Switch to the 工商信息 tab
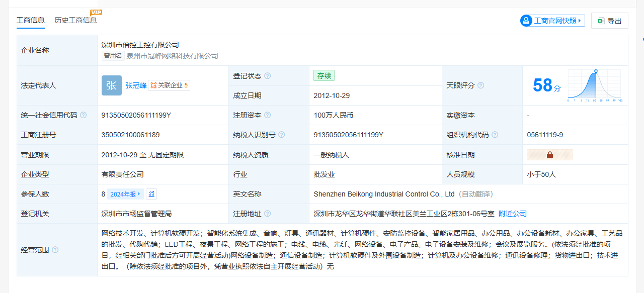Image resolution: width=644 pixels, height=293 pixels. [31, 20]
